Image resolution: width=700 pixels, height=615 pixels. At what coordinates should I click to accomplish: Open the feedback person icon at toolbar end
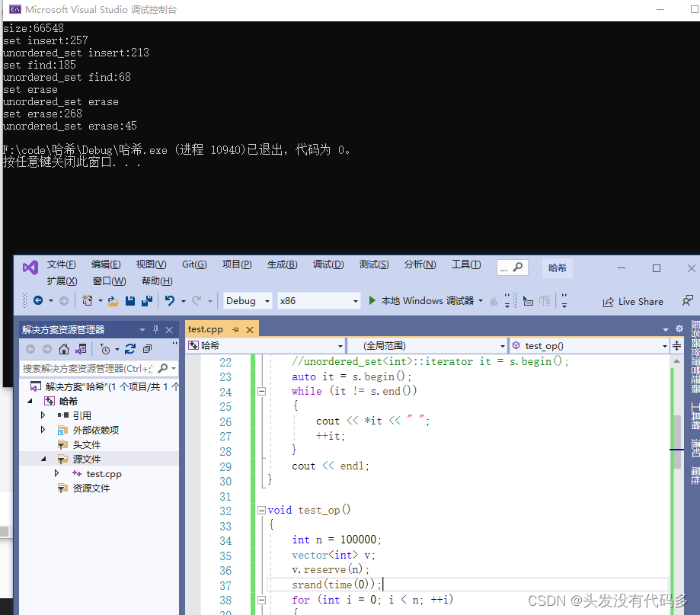click(688, 300)
